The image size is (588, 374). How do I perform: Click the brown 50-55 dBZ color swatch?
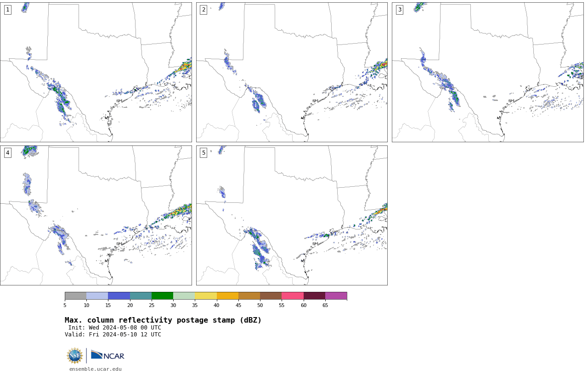coord(271,296)
